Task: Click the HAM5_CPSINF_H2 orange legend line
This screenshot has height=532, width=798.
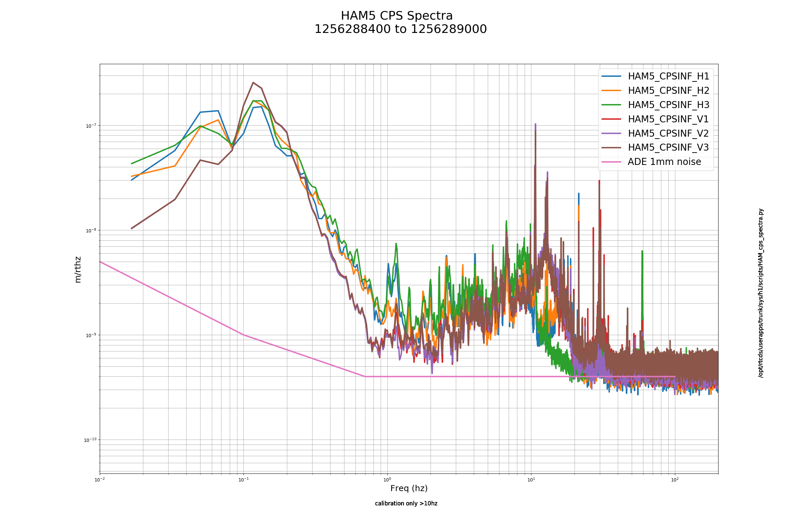Action: tap(611, 90)
